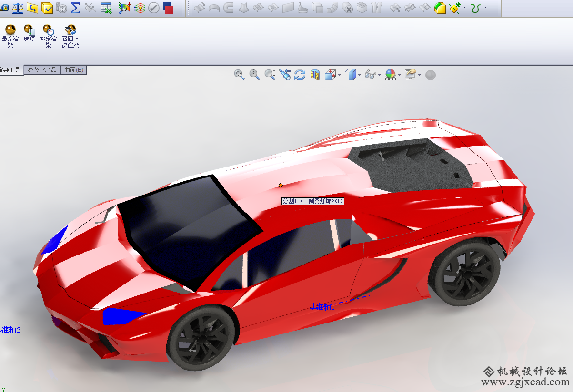Click the View Settings monitor icon

[x=410, y=75]
